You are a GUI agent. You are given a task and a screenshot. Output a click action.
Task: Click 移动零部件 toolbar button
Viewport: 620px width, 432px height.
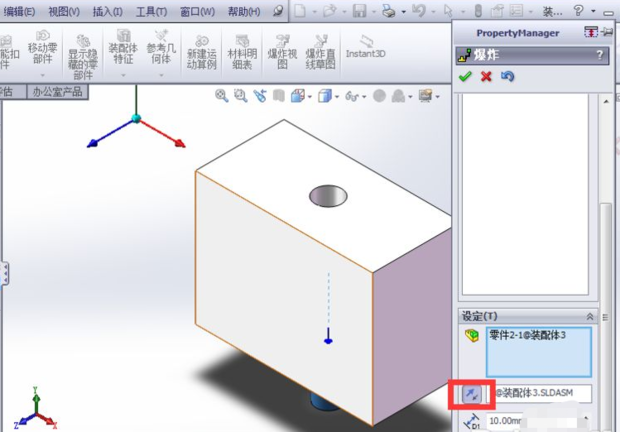pos(42,48)
